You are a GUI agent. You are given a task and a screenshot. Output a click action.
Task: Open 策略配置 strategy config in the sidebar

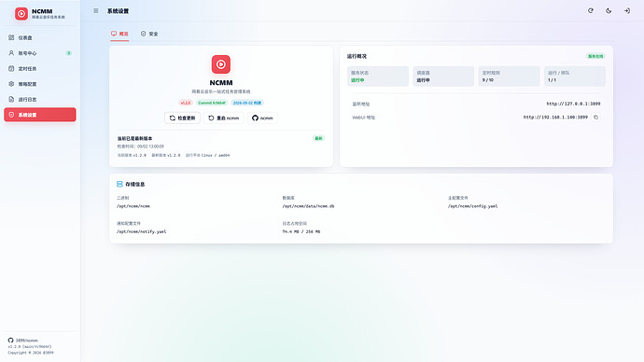pos(40,84)
